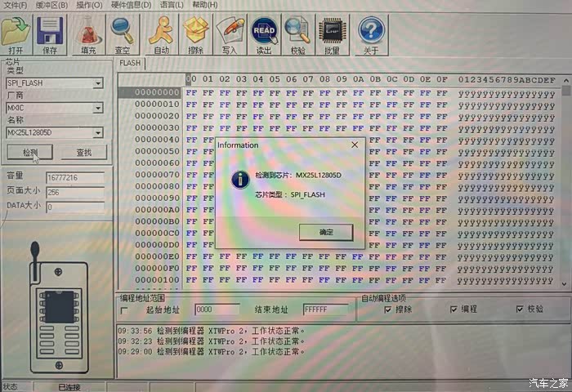The image size is (572, 392).
Task: Click the 00 column header in hex view
Action: click(x=191, y=79)
